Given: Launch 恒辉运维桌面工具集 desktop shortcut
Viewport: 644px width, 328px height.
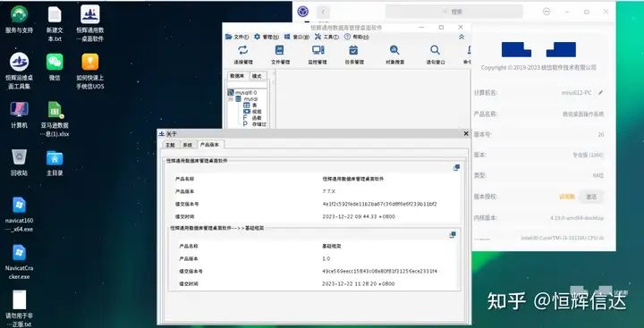Looking at the screenshot, I should pos(19,71).
